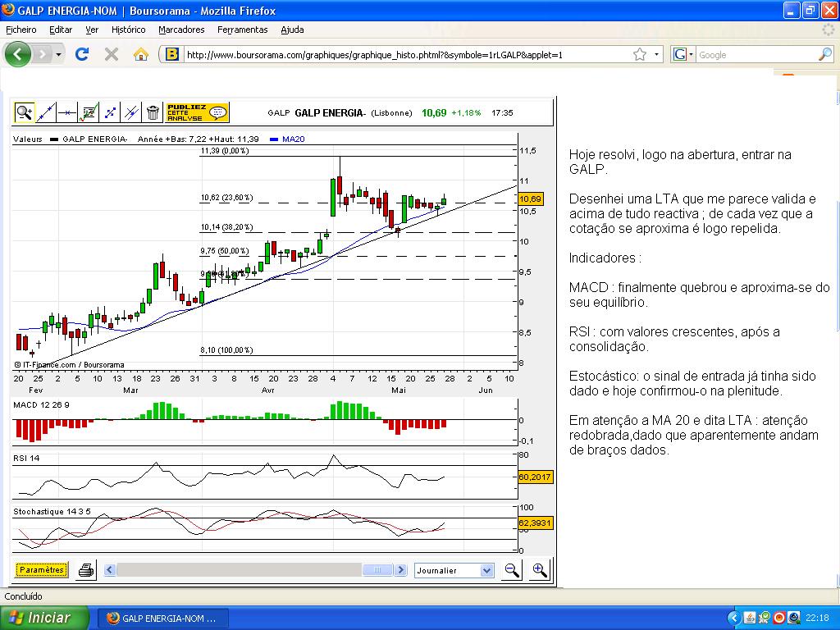Zoom out the chart with minus magnifier
This screenshot has width=840, height=630.
coord(512,570)
